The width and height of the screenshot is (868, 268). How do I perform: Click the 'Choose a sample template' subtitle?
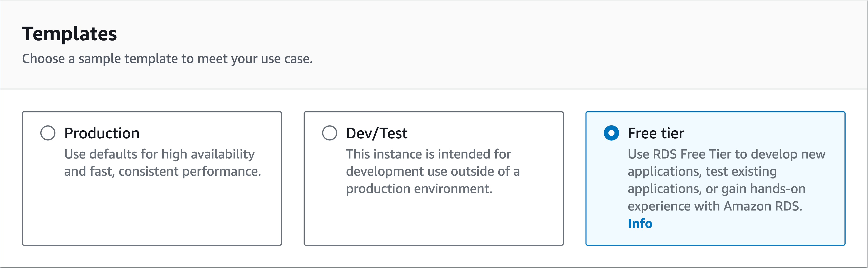167,59
